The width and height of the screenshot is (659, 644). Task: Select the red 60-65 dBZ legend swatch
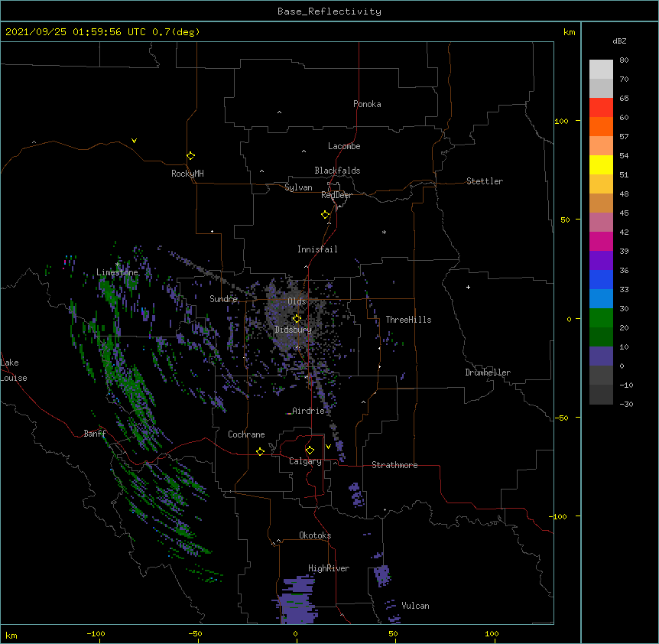click(x=601, y=108)
